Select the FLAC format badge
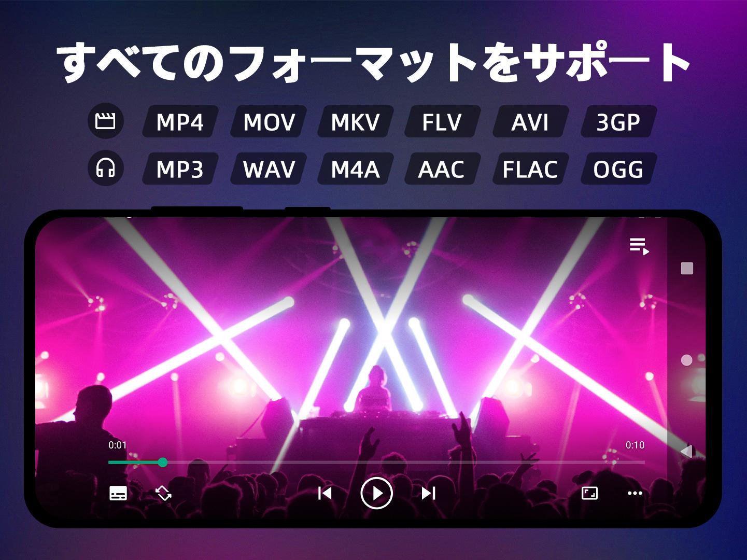Viewport: 747px width, 560px height. pos(530,169)
